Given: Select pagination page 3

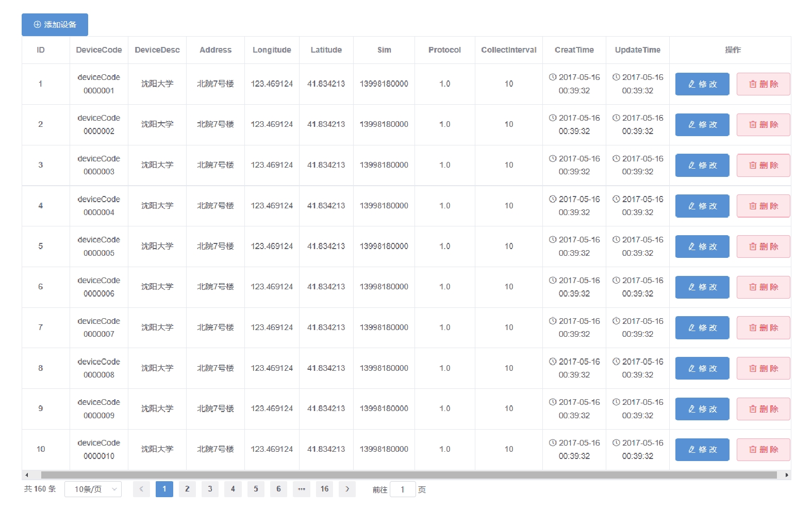Looking at the screenshot, I should pyautogui.click(x=210, y=489).
